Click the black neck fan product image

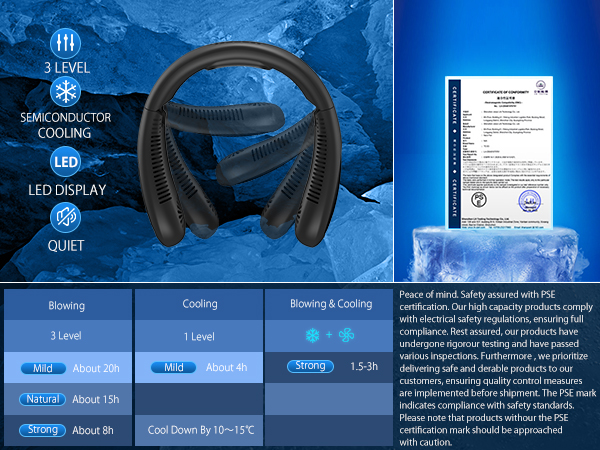[x=239, y=143]
